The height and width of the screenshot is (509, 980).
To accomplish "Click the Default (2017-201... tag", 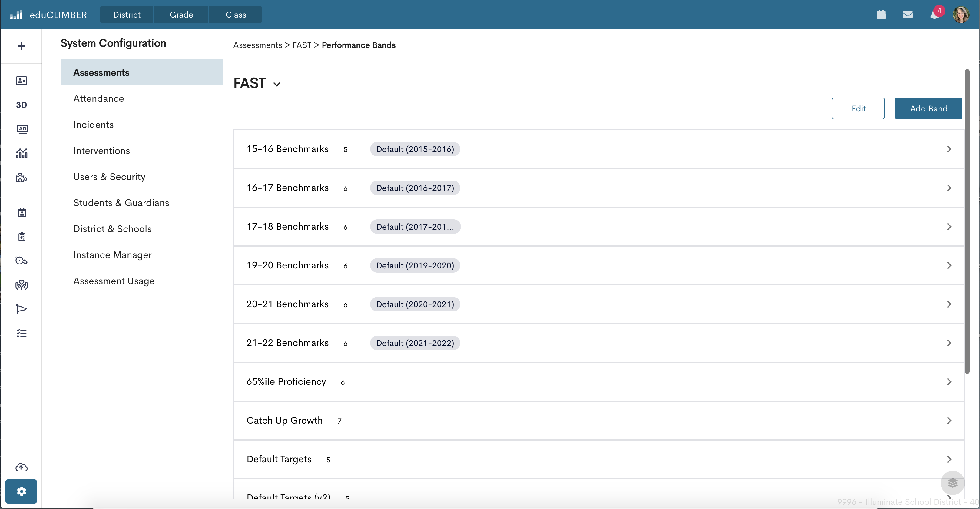I will [415, 227].
